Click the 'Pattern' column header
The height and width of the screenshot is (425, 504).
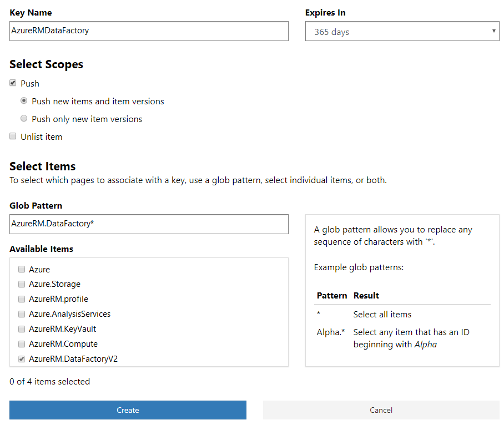[x=332, y=296]
